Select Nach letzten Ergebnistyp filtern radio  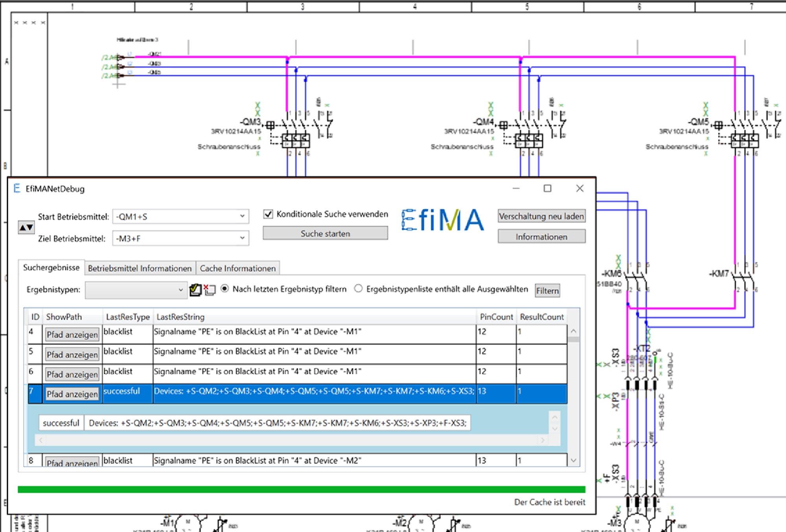tap(225, 289)
